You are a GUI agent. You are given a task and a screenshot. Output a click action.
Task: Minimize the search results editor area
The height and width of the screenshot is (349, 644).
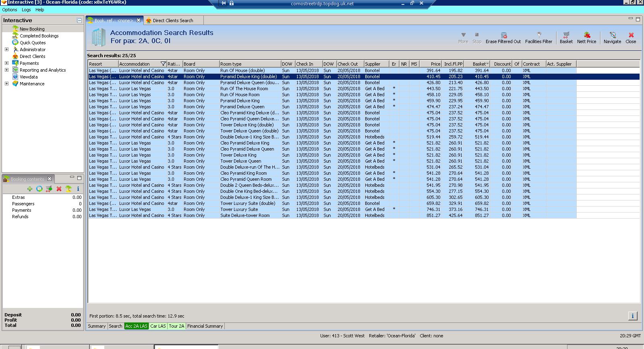coord(631,19)
